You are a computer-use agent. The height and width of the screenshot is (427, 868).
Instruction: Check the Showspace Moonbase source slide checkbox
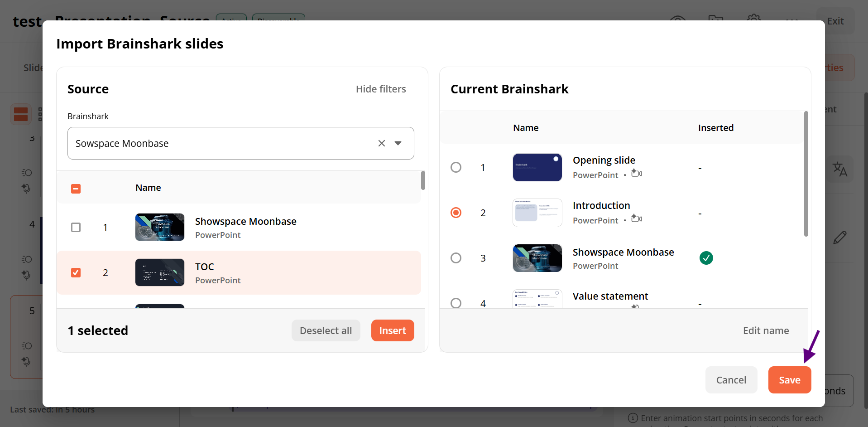76,227
